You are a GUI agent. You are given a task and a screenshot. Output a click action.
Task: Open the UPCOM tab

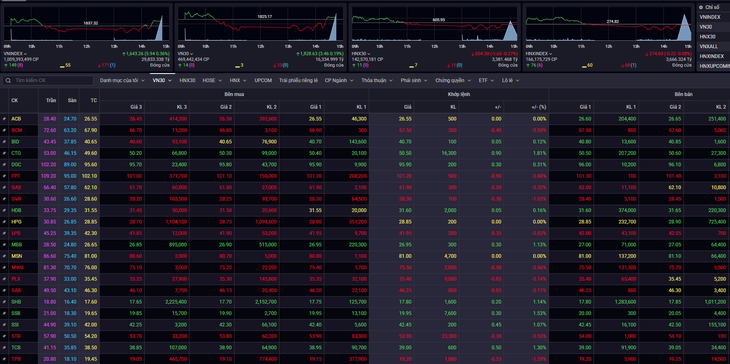coord(263,81)
